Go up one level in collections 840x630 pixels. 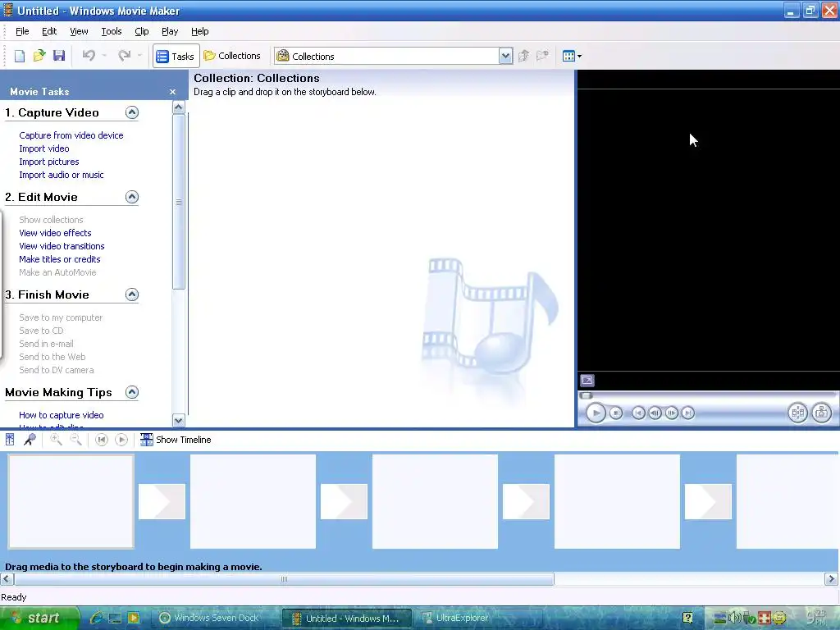(x=523, y=56)
